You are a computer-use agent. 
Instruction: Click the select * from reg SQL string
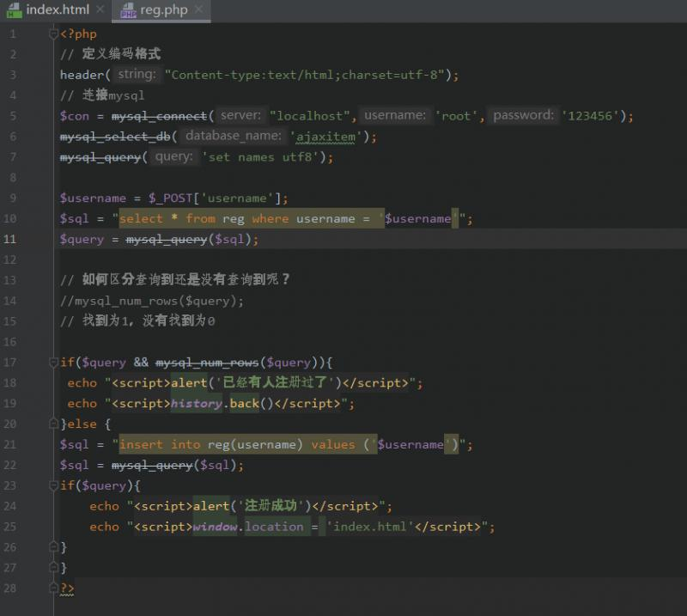(289, 219)
